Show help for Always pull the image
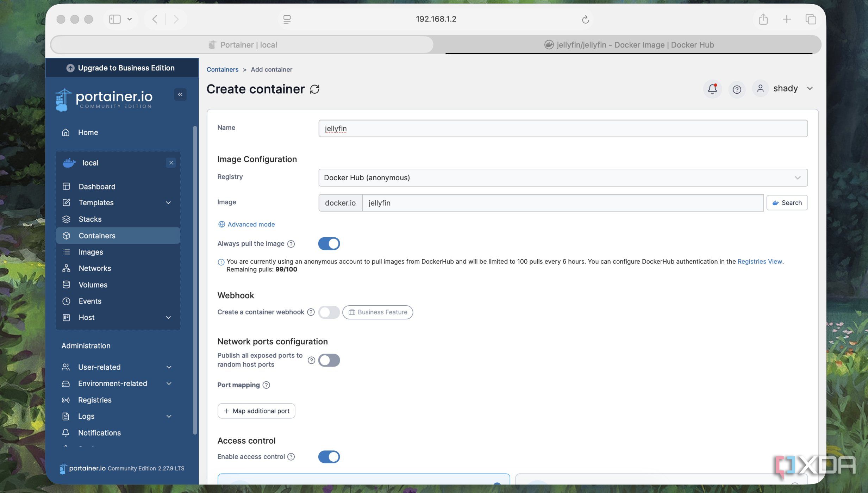This screenshot has height=493, width=868. pos(291,244)
